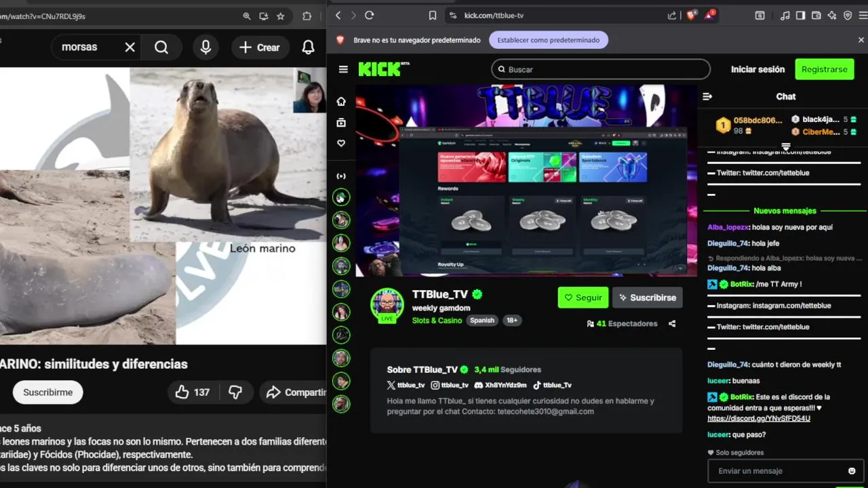The width and height of the screenshot is (868, 488).
Task: Open ttblue_tv X profile link
Action: tap(406, 385)
